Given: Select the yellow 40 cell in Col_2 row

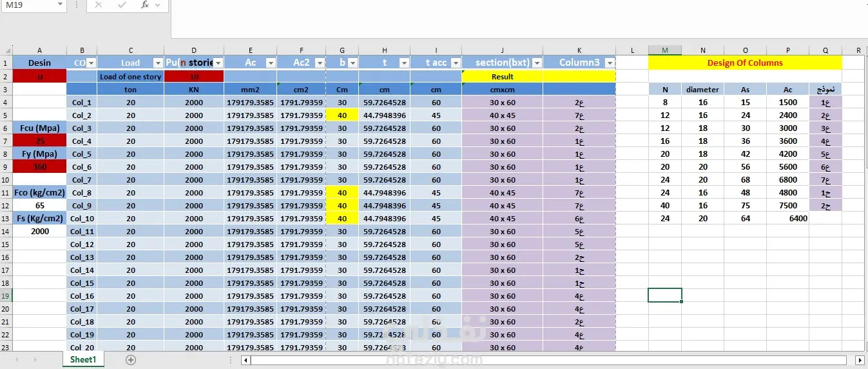Looking at the screenshot, I should click(342, 115).
